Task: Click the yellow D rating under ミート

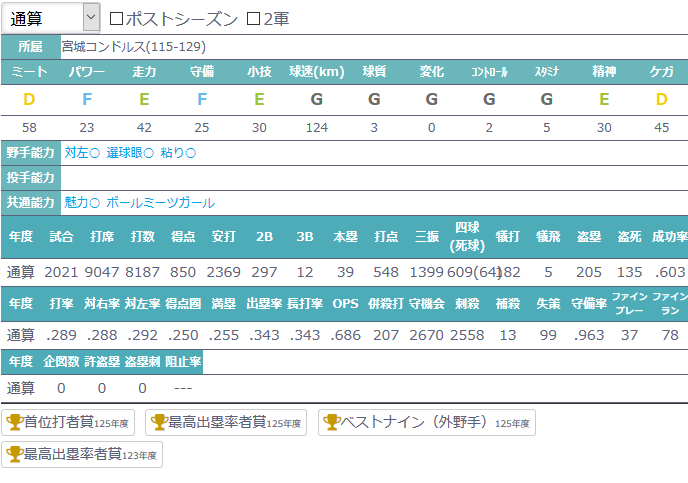Action: pyautogui.click(x=29, y=99)
